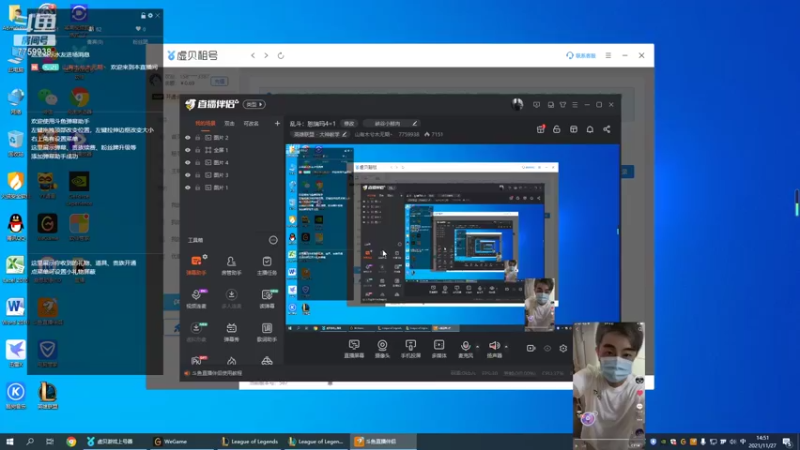Hide the 图片 2 layer
This screenshot has width=800, height=450.
[x=188, y=138]
